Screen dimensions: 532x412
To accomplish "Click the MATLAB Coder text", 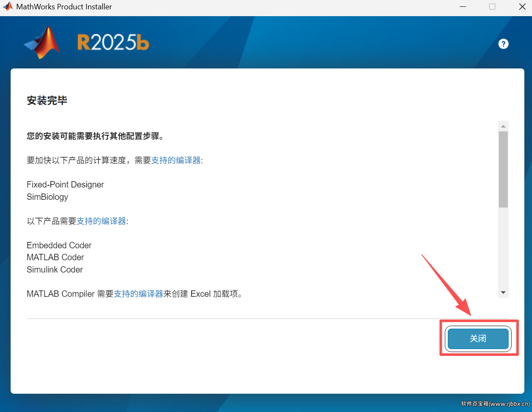I will coord(55,257).
